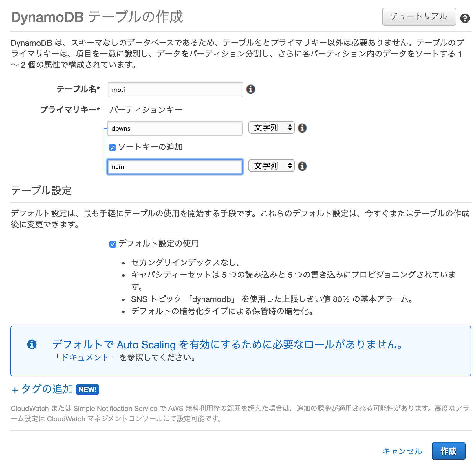
Task: Click info icon next to sort key type
Action: [302, 166]
